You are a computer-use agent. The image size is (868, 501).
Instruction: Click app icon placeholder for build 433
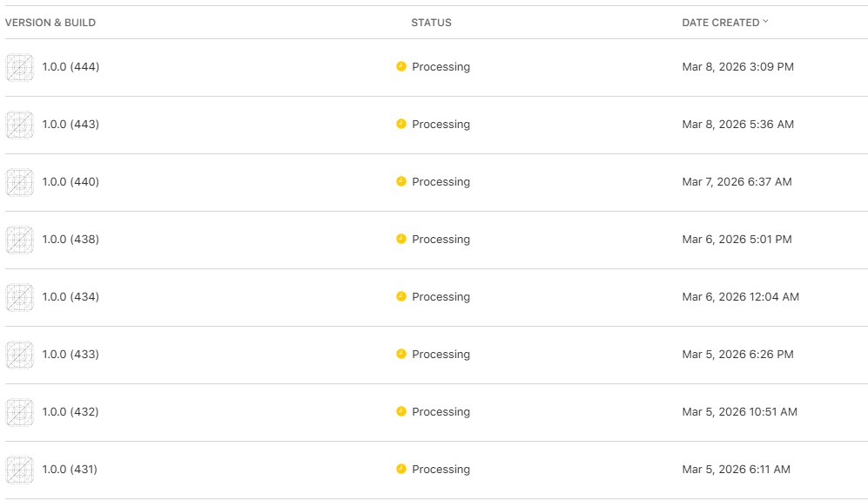tap(19, 355)
